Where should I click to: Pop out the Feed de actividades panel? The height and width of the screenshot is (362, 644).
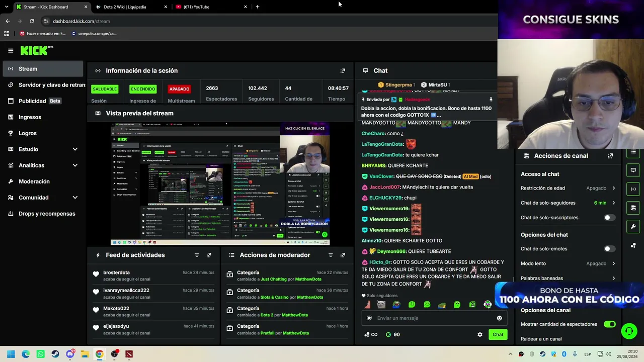[x=209, y=255]
